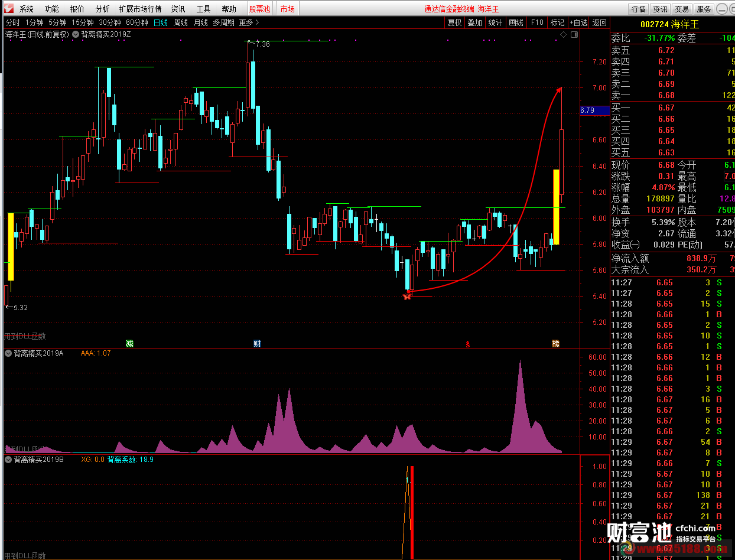Screen dimensions: 735x560
Task: Expand the 背离精买2019B indicator options
Action: pyautogui.click(x=8, y=459)
